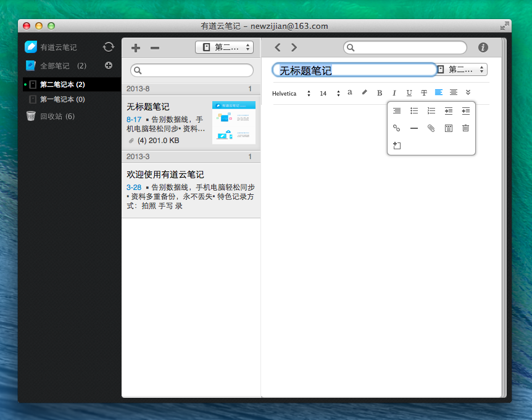Delete the note with the minus button
The height and width of the screenshot is (420, 532).
coord(155,48)
